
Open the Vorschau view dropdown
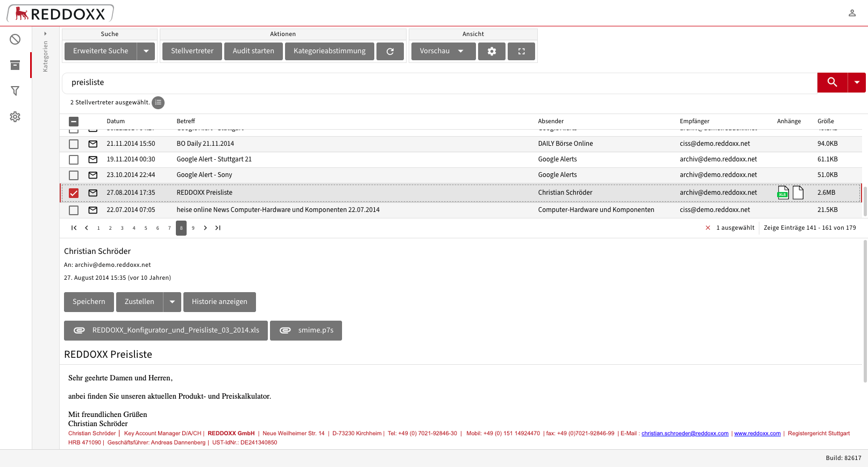click(444, 51)
